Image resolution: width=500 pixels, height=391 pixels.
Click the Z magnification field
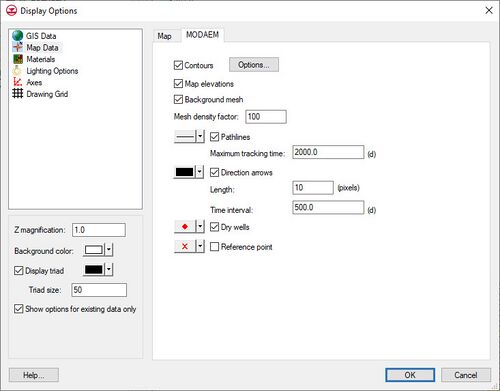(99, 230)
